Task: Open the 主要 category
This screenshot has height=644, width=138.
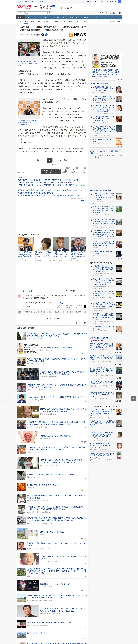Action: pos(20,21)
